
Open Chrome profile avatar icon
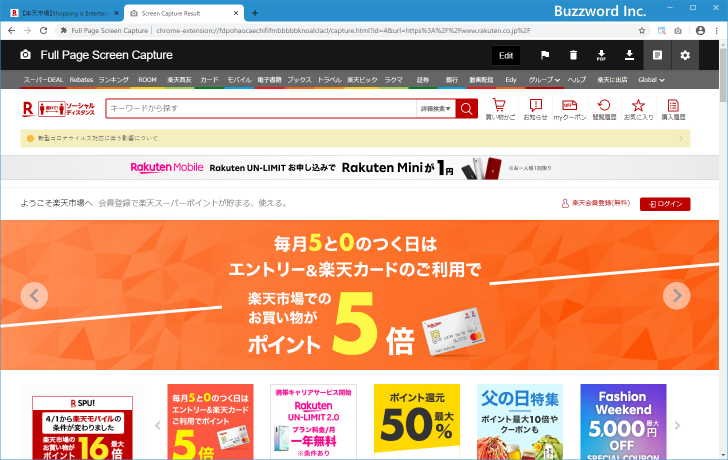click(x=701, y=31)
